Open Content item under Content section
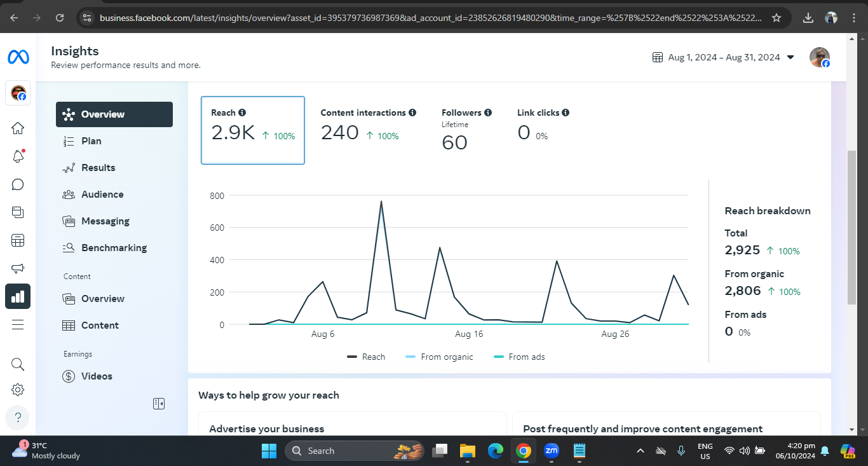Viewport: 868px width, 466px height. (x=114, y=326)
